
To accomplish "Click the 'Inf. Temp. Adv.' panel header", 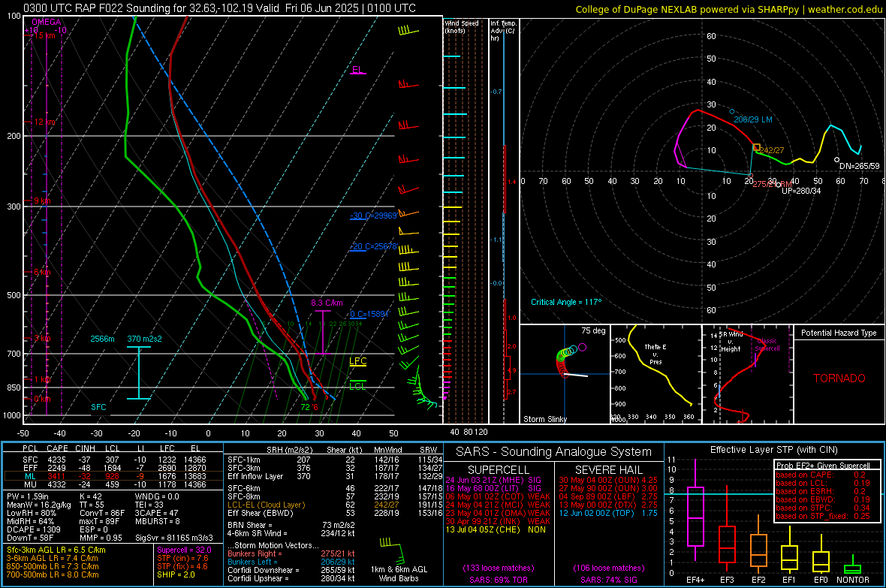I will 504,30.
